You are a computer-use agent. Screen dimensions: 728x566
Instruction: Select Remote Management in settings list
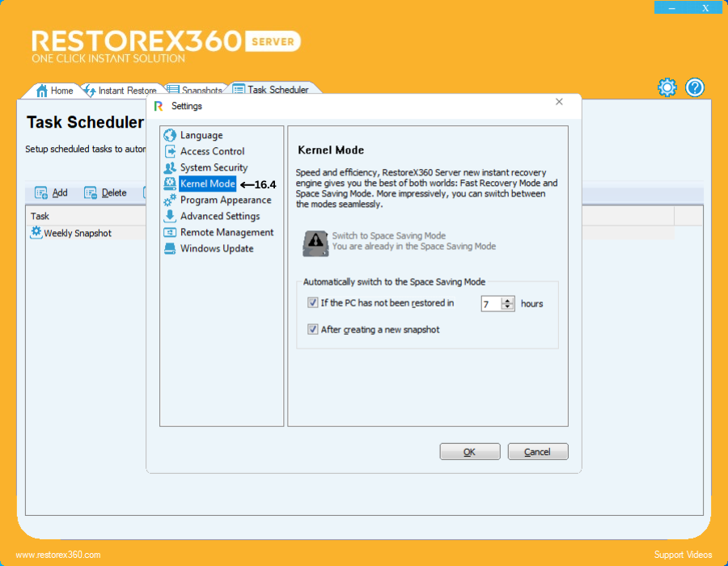[x=226, y=232]
